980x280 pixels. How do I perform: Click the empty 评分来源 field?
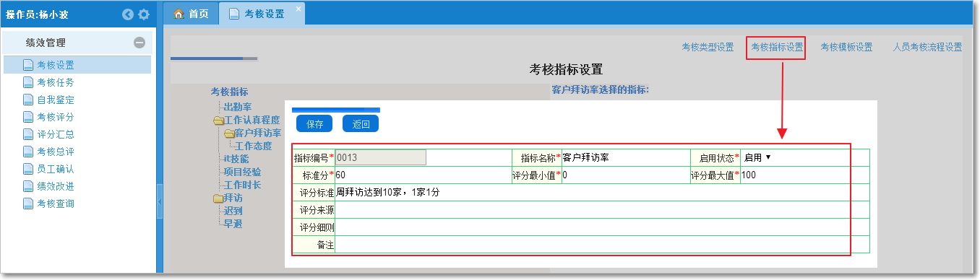[602, 210]
